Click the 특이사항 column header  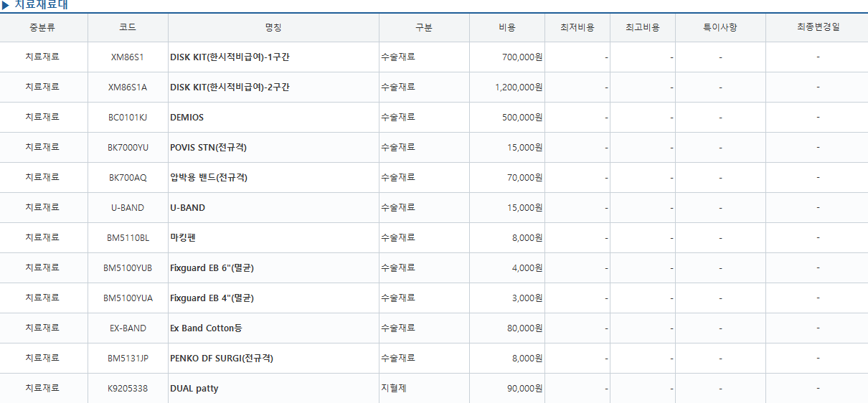click(x=720, y=28)
